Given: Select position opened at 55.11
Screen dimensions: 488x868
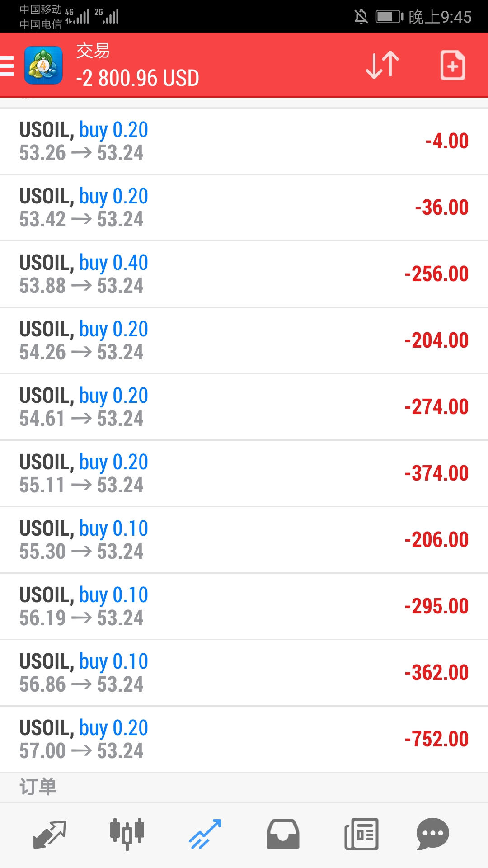Looking at the screenshot, I should tap(244, 473).
